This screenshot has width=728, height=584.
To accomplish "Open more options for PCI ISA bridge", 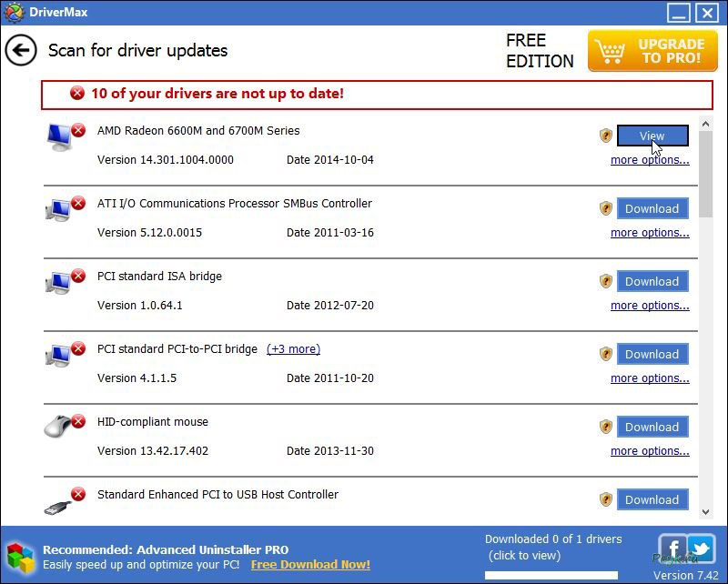I will 650,306.
